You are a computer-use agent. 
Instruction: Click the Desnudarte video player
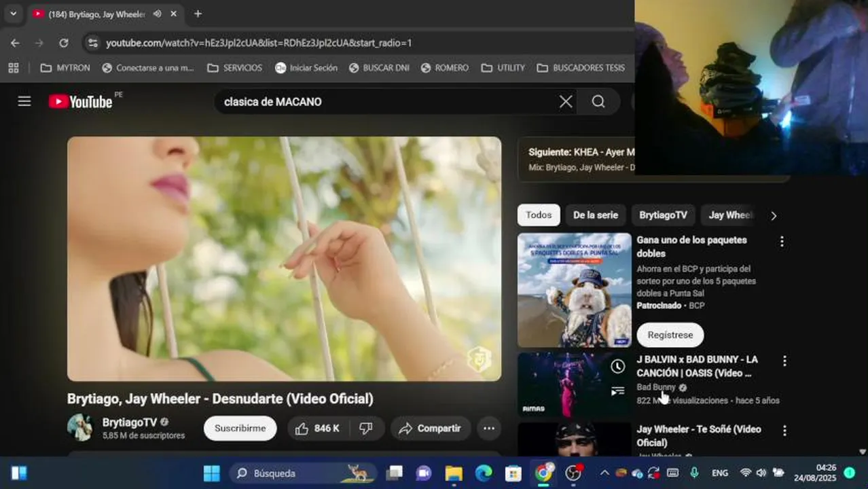pyautogui.click(x=284, y=259)
